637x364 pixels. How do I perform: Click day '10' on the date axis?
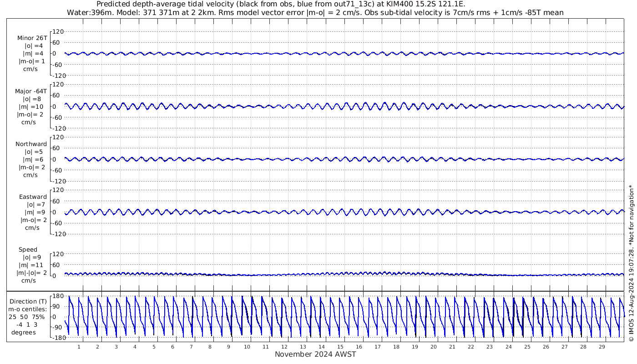point(247,347)
